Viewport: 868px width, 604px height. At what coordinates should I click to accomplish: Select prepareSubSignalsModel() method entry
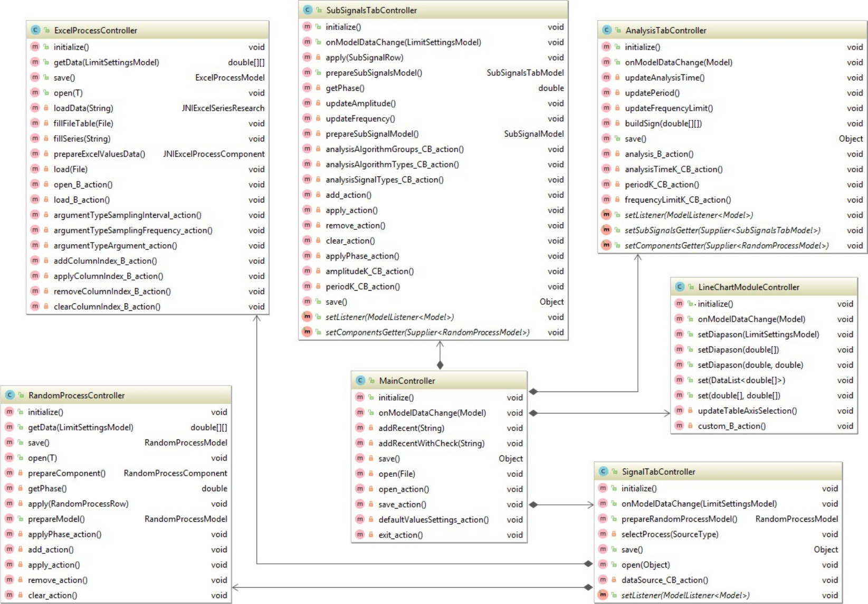click(374, 73)
